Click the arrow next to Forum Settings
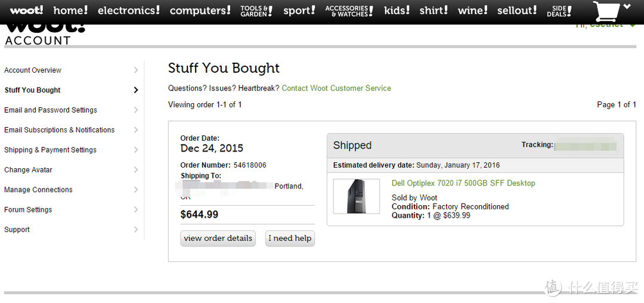 click(x=136, y=210)
